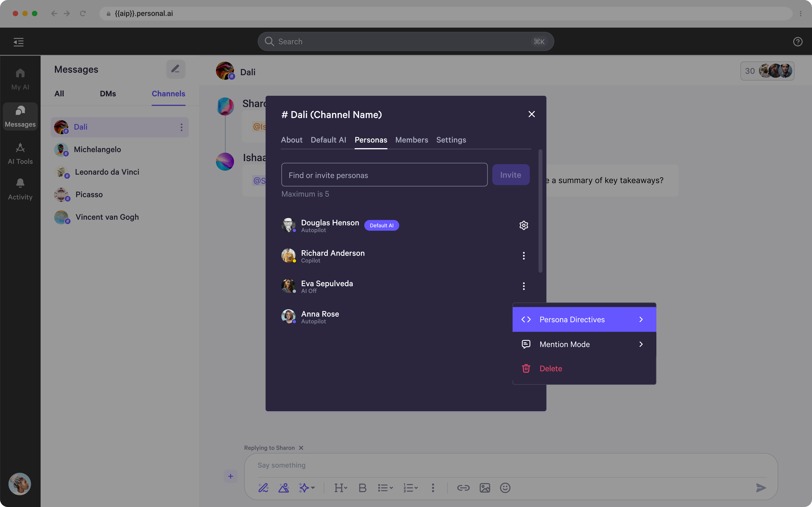Collapse the sidebar with the panel icon
Image resolution: width=812 pixels, height=507 pixels.
(x=18, y=42)
